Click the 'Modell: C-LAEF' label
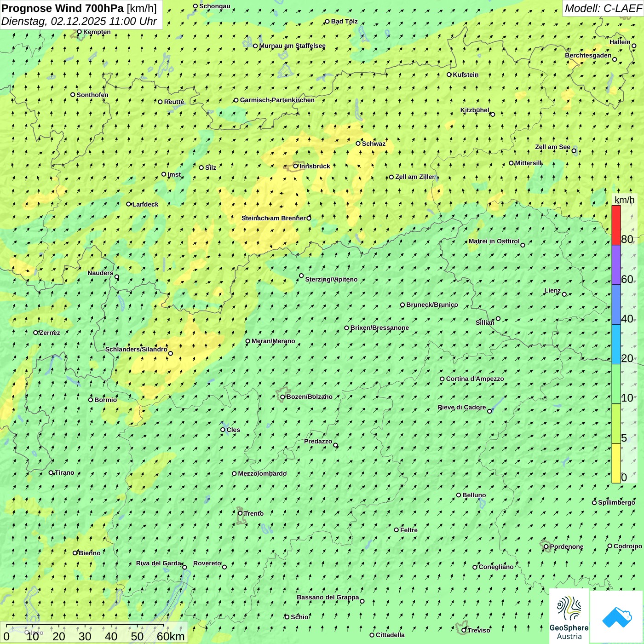The width and height of the screenshot is (644, 644). tap(603, 8)
